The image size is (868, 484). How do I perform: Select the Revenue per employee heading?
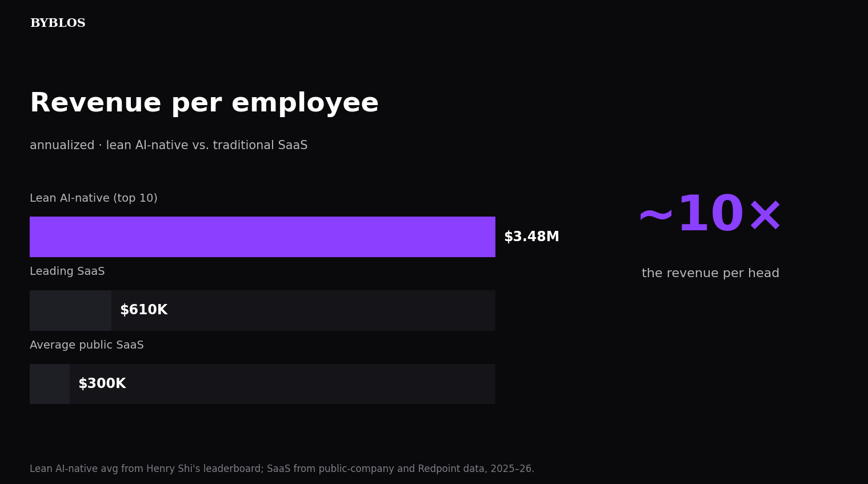point(204,104)
